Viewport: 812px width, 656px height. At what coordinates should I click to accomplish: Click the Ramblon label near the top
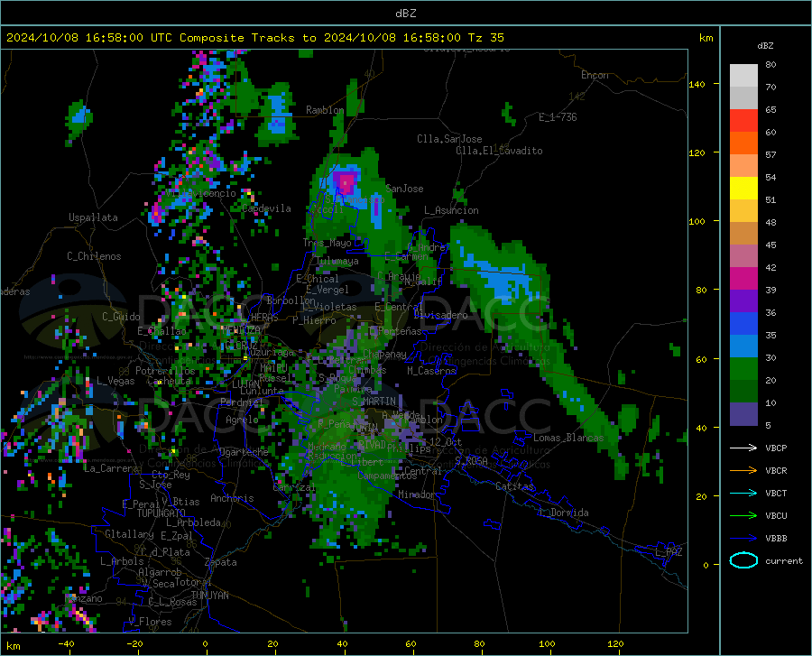[x=325, y=110]
